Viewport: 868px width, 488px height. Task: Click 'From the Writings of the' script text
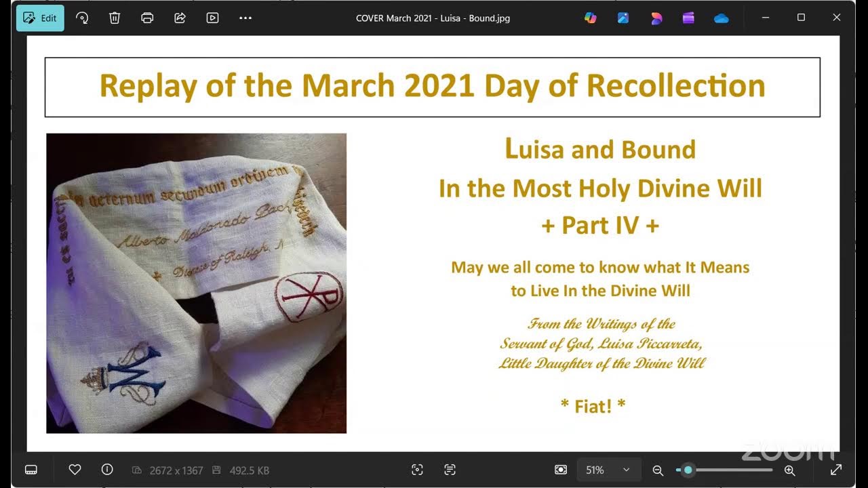click(601, 324)
